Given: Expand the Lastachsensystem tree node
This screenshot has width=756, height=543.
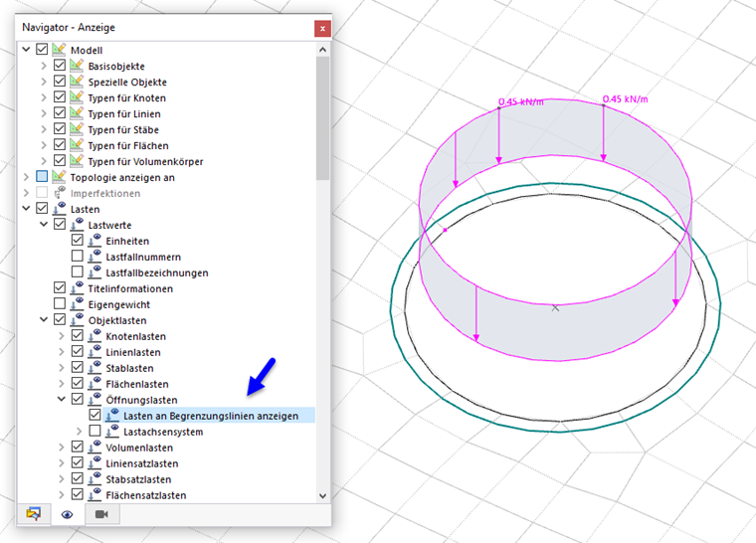Looking at the screenshot, I should coord(79,432).
